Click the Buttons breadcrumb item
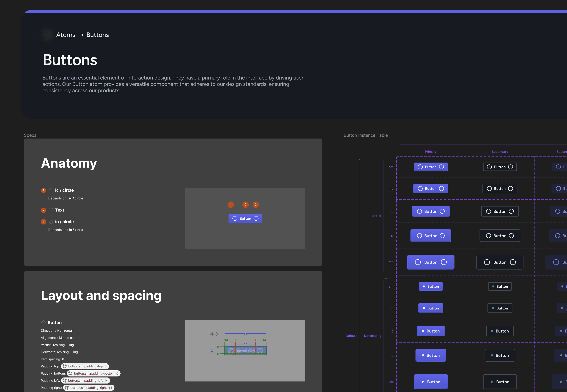The width and height of the screenshot is (567, 392). (98, 35)
